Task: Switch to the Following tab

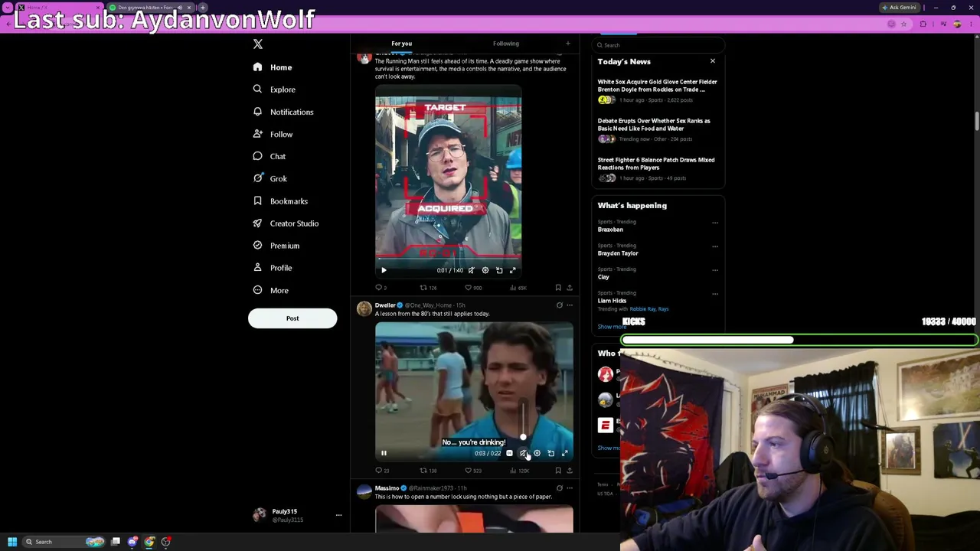Action: pos(506,44)
